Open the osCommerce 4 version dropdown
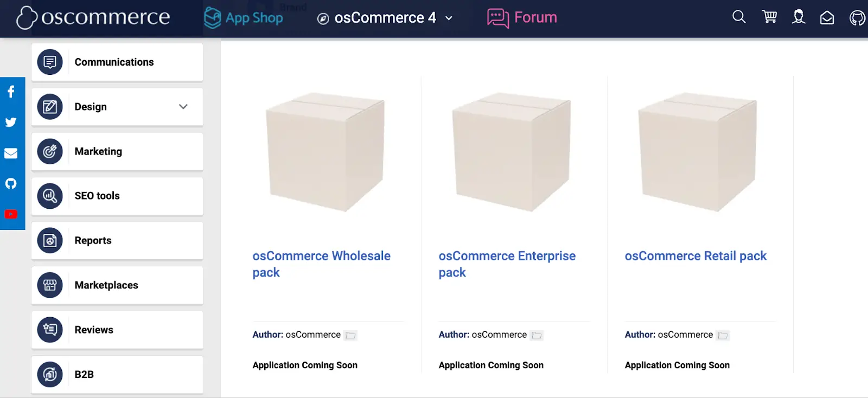Viewport: 868px width, 398px height. pos(385,18)
